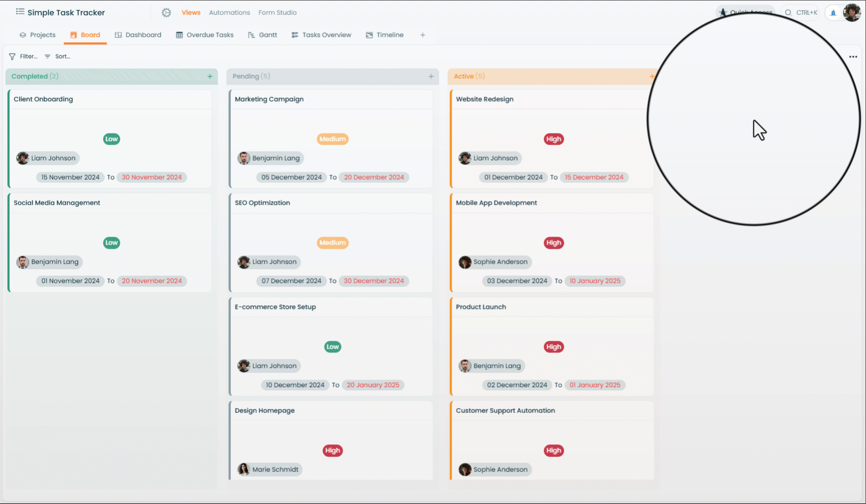Viewport: 866px width, 504px height.
Task: Click the Sort lines icon
Action: point(47,56)
